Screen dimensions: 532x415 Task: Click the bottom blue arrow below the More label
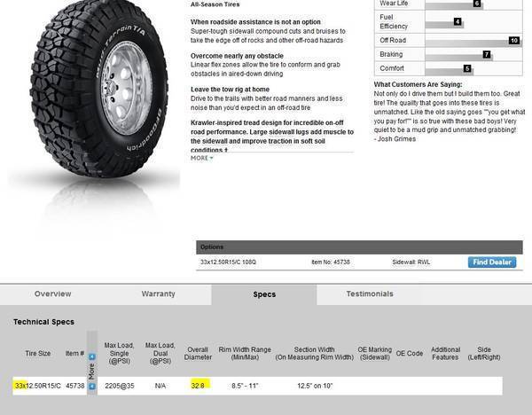[92, 386]
